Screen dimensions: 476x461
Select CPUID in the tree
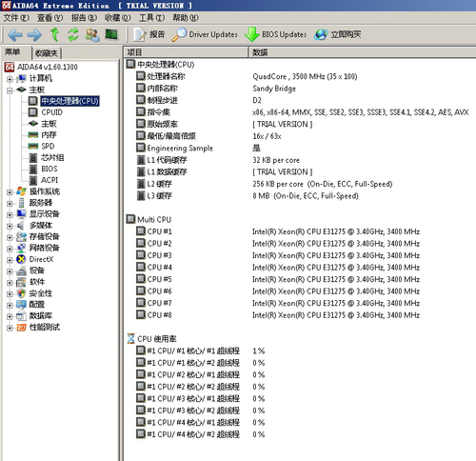(x=51, y=112)
